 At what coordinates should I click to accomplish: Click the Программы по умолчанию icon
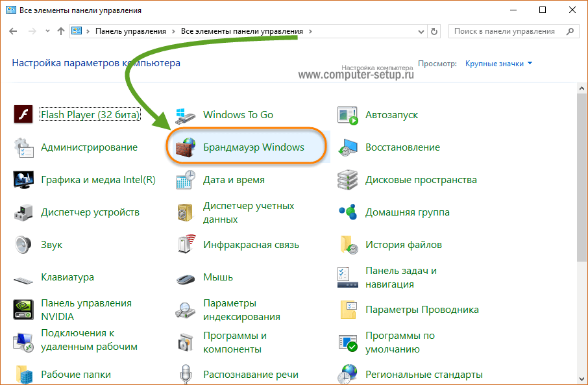348,342
